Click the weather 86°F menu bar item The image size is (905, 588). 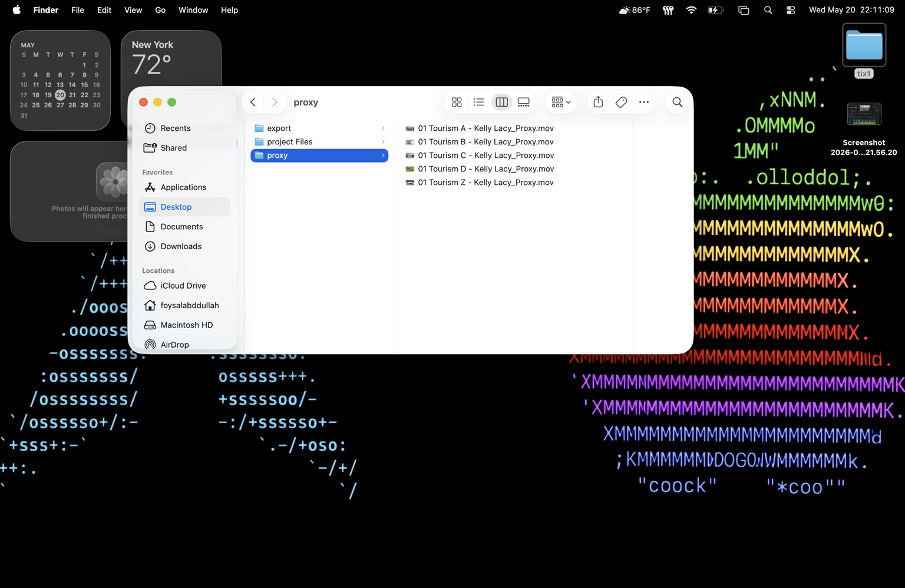635,10
